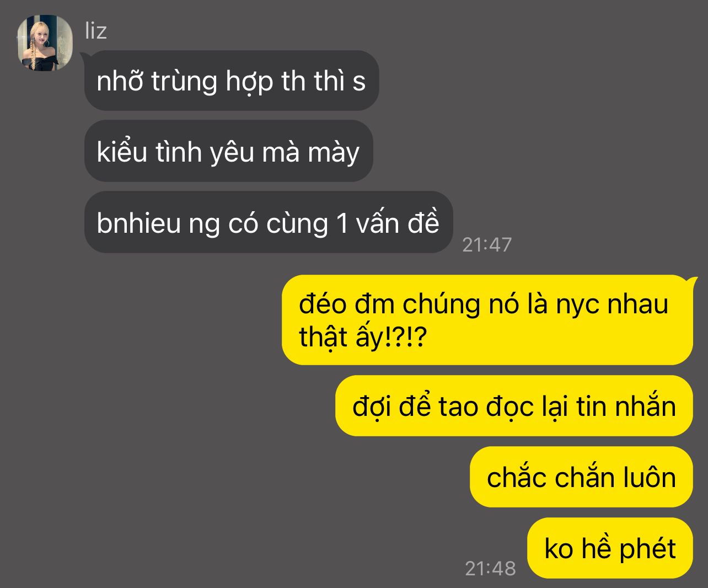
Task: Select the message 'kiểu tình yêu mà mày'
Action: click(x=228, y=151)
